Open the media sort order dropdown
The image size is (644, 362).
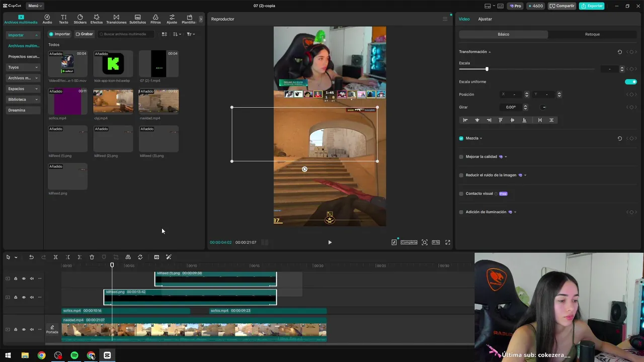pos(177,34)
